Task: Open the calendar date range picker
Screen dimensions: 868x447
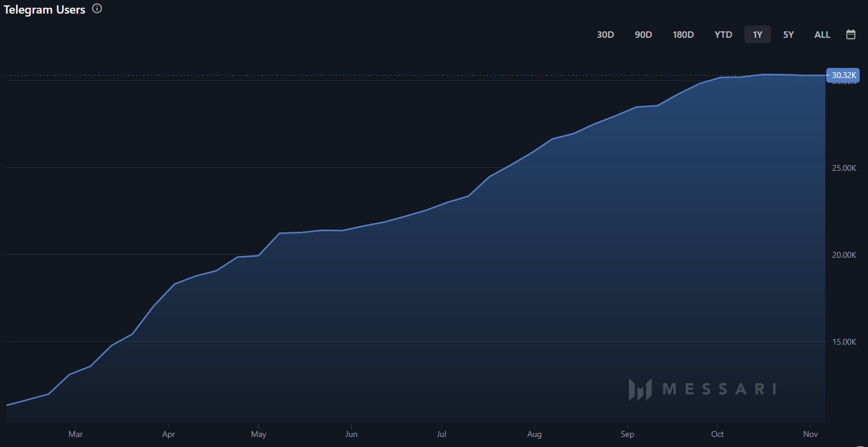Action: tap(851, 34)
